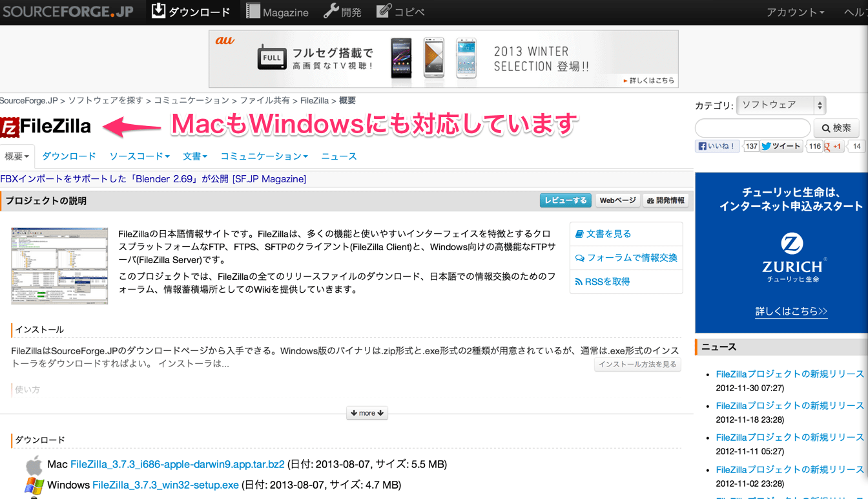Click the Facebook like count 137
This screenshot has width=868, height=499.
pyautogui.click(x=751, y=146)
